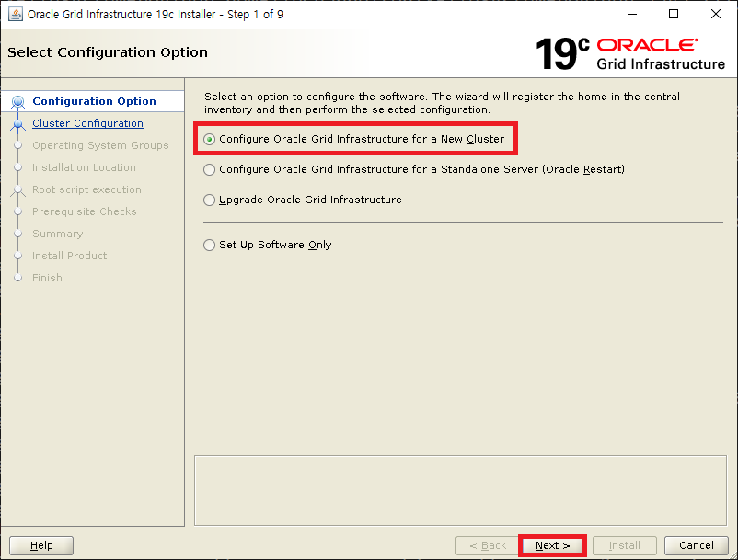Click the Next button
The width and height of the screenshot is (738, 560).
tap(552, 545)
